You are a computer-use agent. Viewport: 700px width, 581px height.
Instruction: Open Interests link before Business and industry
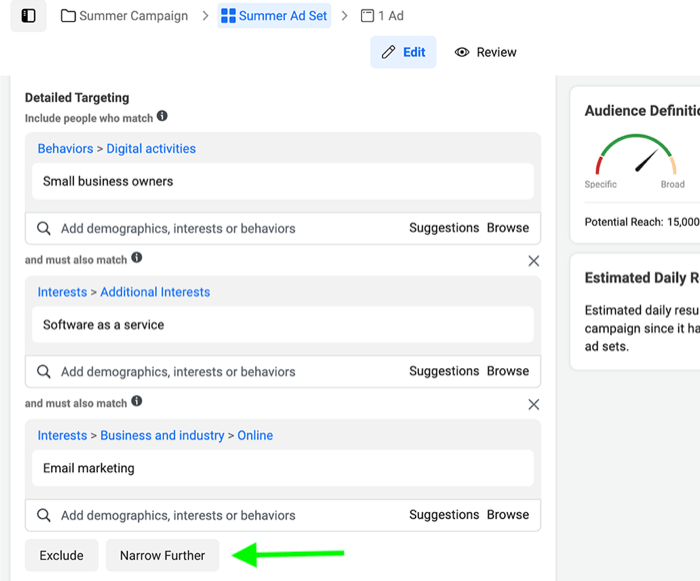(x=62, y=435)
